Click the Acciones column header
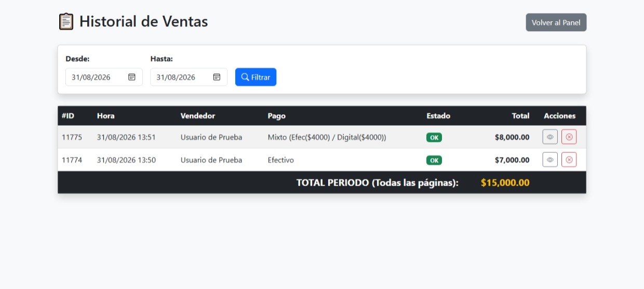644x289 pixels. (560, 116)
